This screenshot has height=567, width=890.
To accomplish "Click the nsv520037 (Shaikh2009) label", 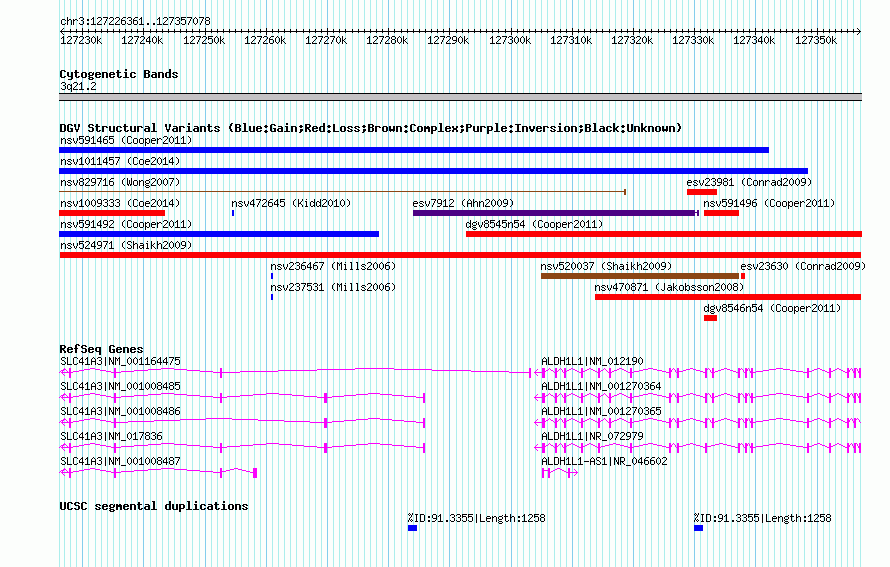I will 606,266.
